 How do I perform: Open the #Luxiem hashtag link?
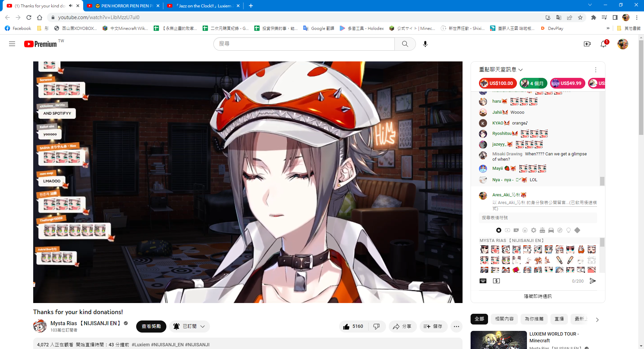(x=141, y=345)
